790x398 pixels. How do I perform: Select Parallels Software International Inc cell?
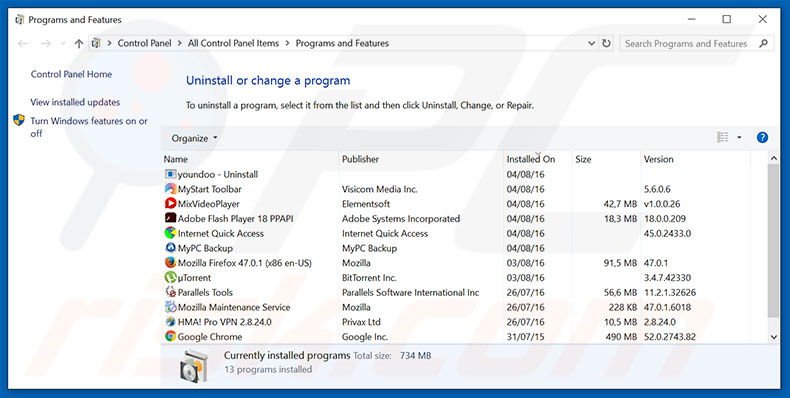tap(410, 292)
